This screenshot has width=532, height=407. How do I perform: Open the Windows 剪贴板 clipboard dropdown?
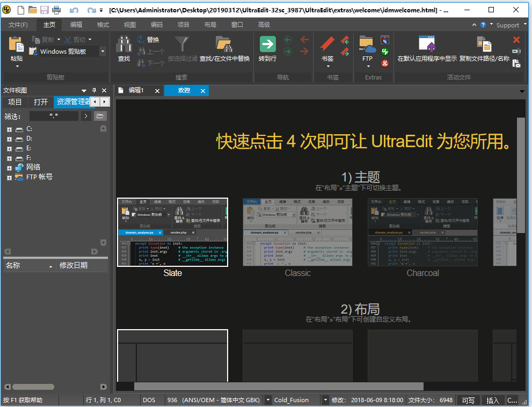coord(103,51)
